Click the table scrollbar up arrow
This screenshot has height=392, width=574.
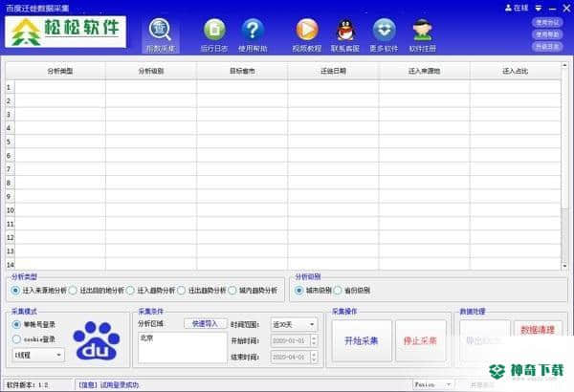(x=564, y=66)
